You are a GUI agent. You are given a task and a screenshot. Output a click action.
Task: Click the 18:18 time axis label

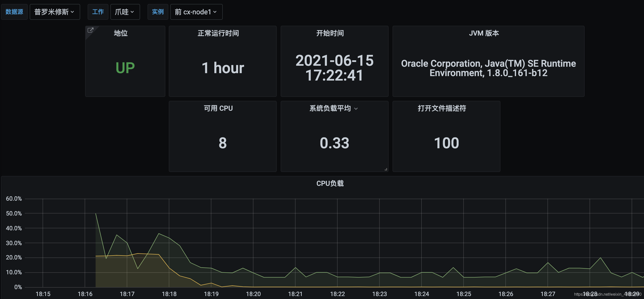(x=169, y=294)
